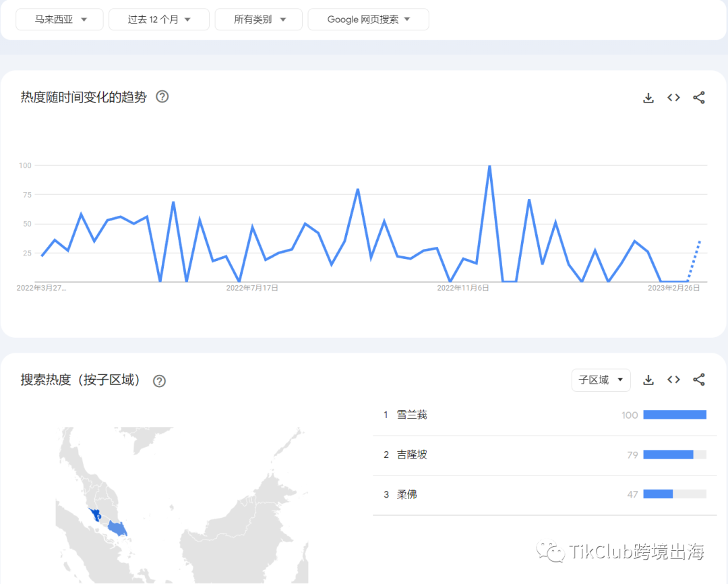Open the 马来西亚 country dropdown
This screenshot has height=584, width=728.
click(60, 20)
